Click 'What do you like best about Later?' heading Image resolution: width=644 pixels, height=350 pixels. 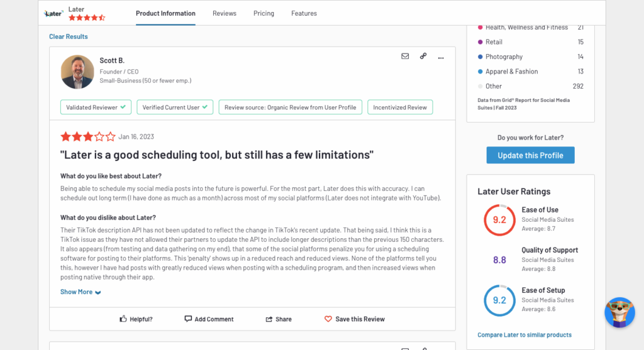coord(111,176)
